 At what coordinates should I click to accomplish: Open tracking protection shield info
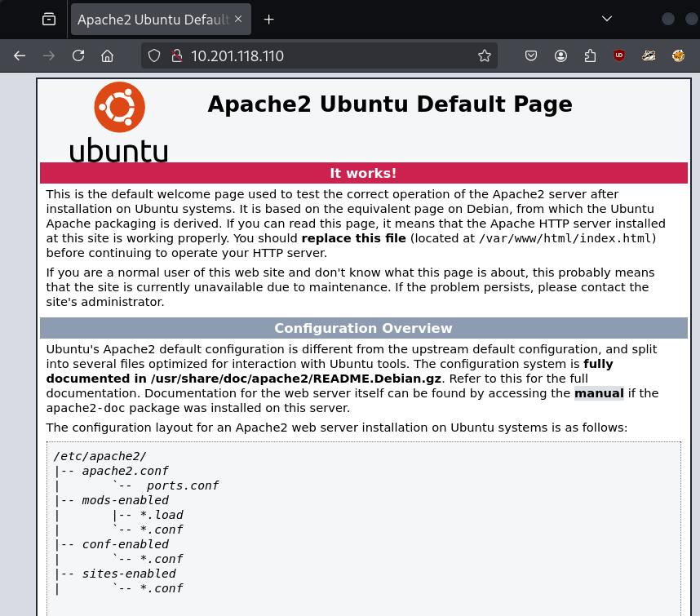click(x=154, y=55)
